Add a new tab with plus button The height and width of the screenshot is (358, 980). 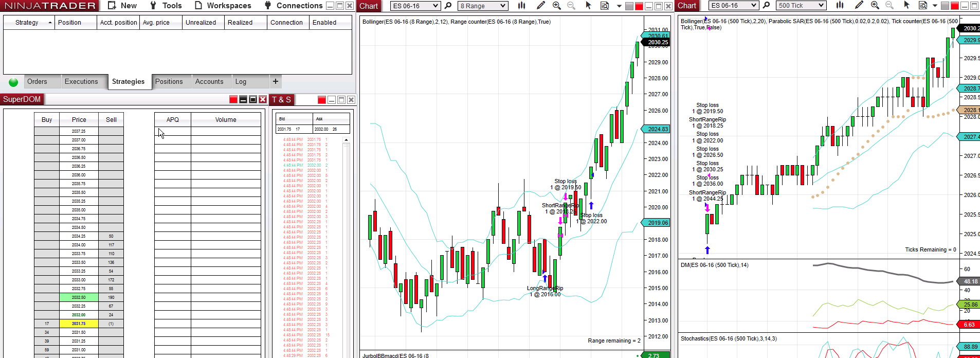[276, 81]
